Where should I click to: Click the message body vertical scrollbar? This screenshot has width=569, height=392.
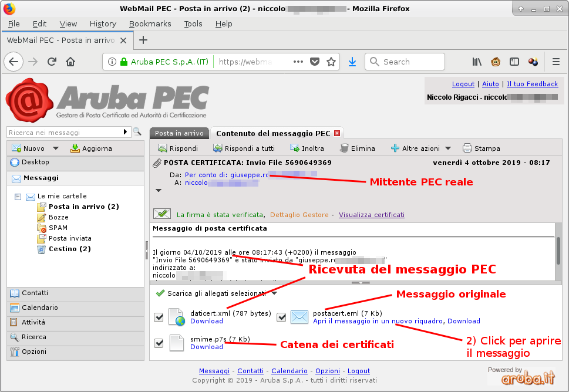558,251
